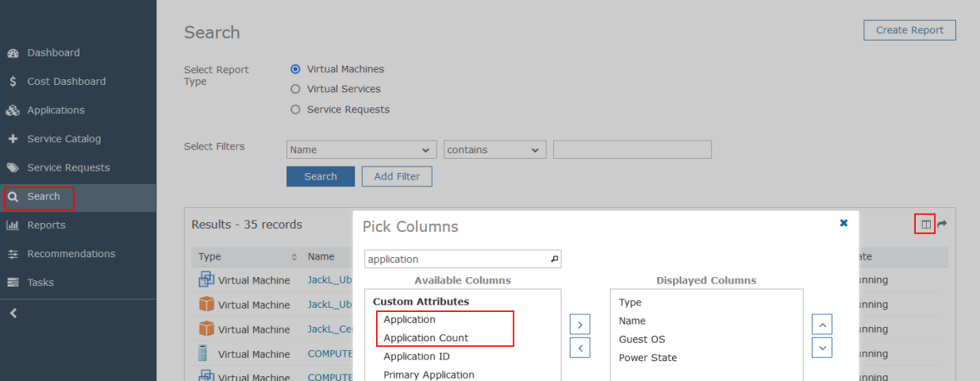Select Application ID in Available Columns
Viewport: 980px width, 381px height.
[417, 356]
